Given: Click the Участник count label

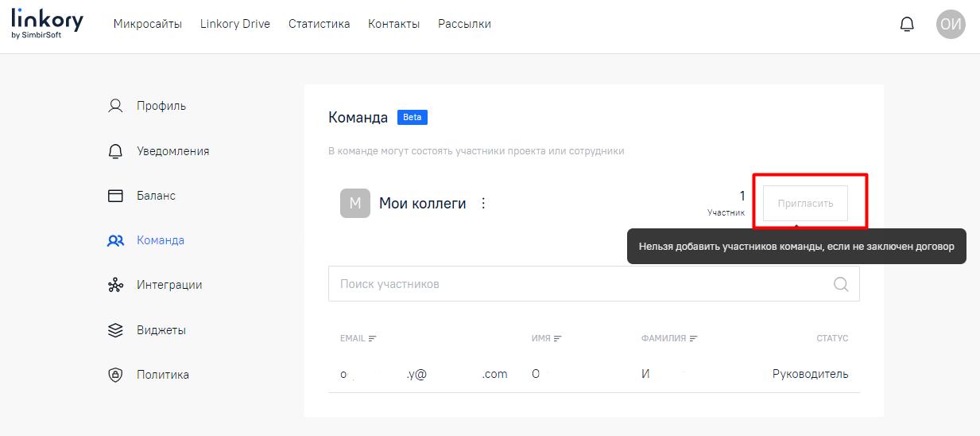Looking at the screenshot, I should coord(726,213).
